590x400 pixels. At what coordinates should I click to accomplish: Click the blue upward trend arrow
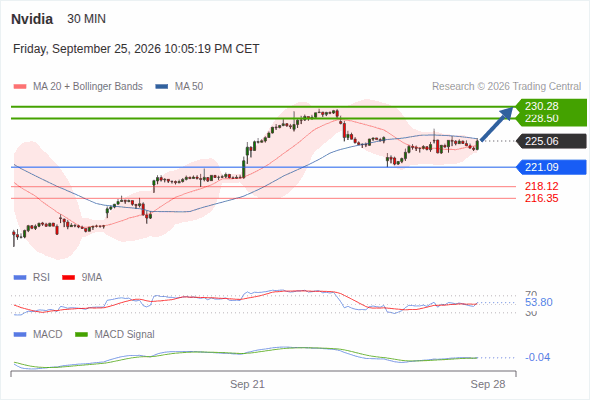[496, 124]
